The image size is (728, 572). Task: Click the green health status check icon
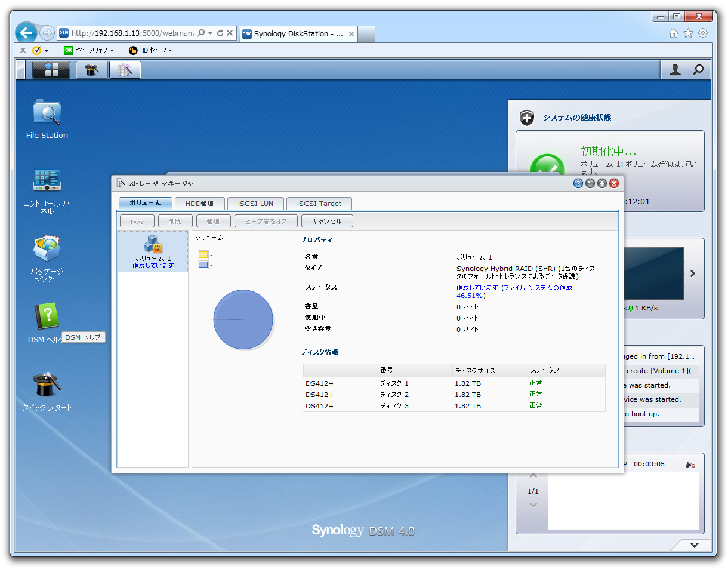click(547, 165)
